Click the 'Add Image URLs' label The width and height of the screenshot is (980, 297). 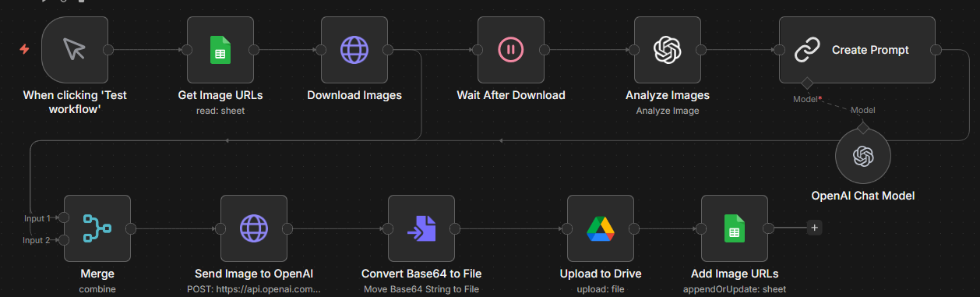pyautogui.click(x=735, y=274)
